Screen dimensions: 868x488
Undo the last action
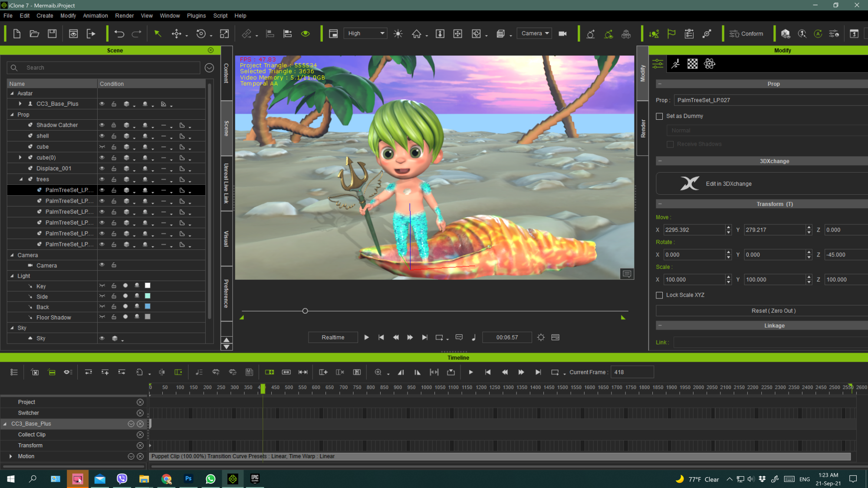point(119,34)
